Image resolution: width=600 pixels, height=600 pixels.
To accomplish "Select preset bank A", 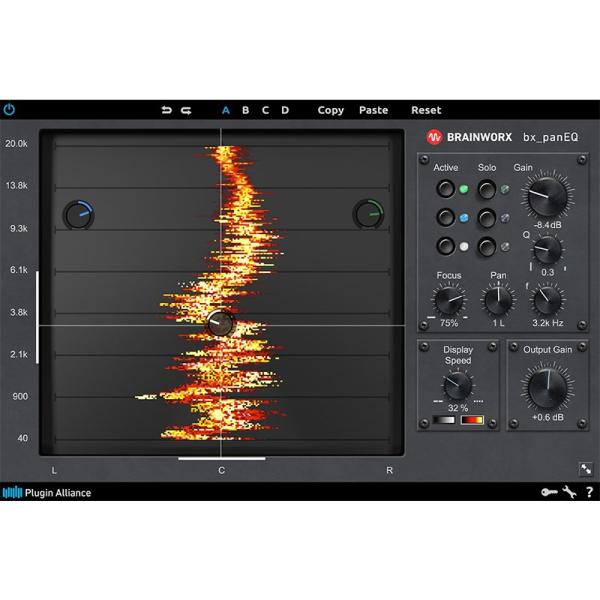I will (x=226, y=110).
